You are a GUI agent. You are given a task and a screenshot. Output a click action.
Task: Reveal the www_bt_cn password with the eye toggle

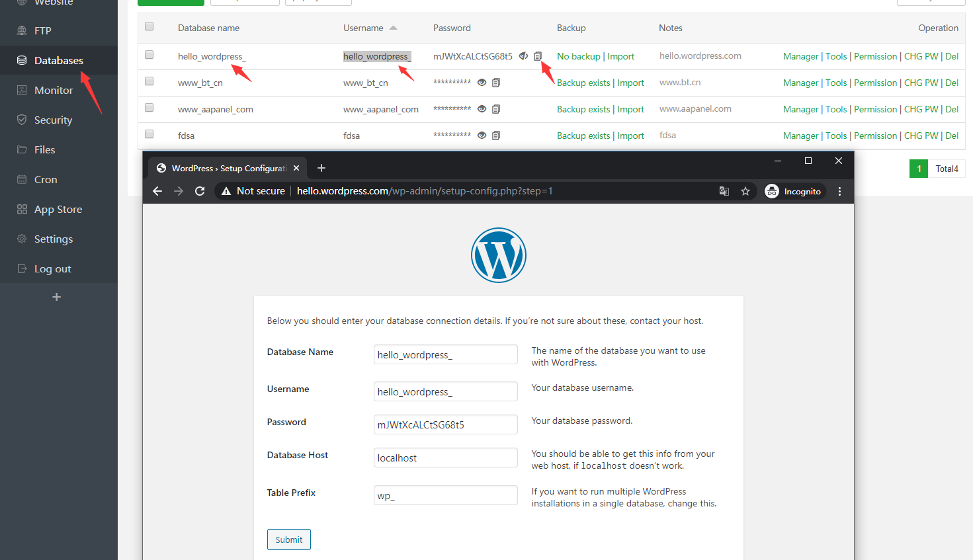point(482,82)
